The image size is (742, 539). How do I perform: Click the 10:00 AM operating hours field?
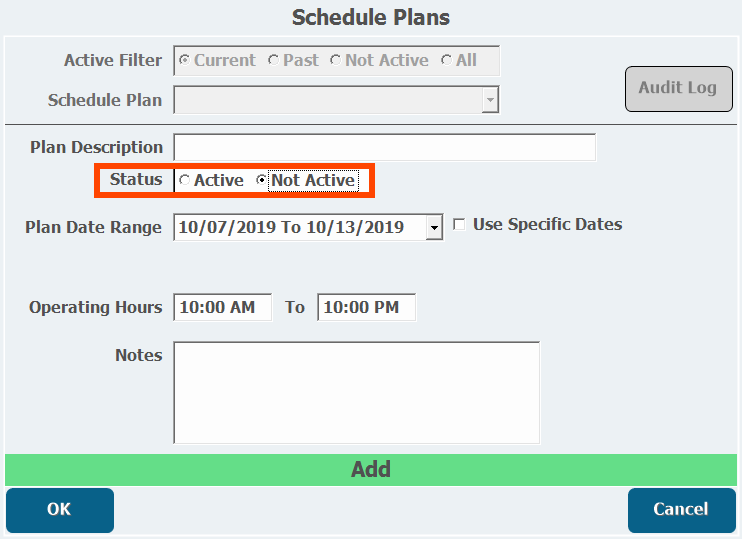(222, 308)
